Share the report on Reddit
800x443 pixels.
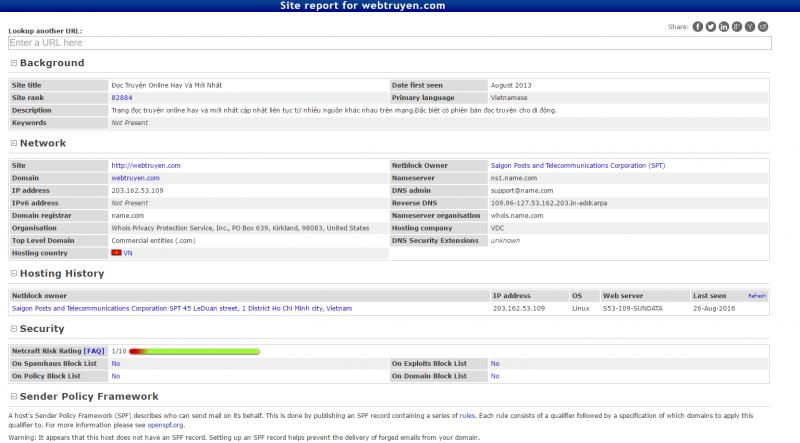(x=763, y=27)
